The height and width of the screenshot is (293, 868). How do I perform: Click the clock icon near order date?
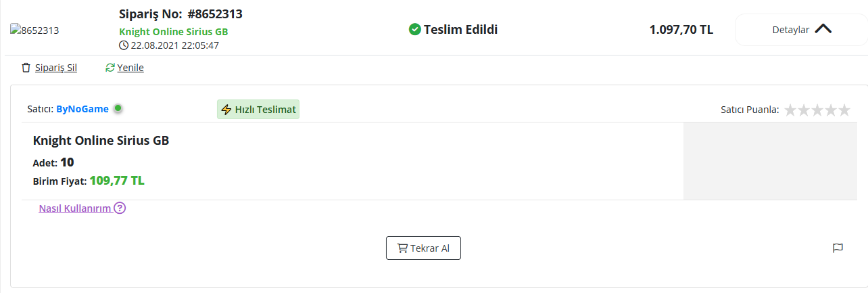click(x=124, y=45)
